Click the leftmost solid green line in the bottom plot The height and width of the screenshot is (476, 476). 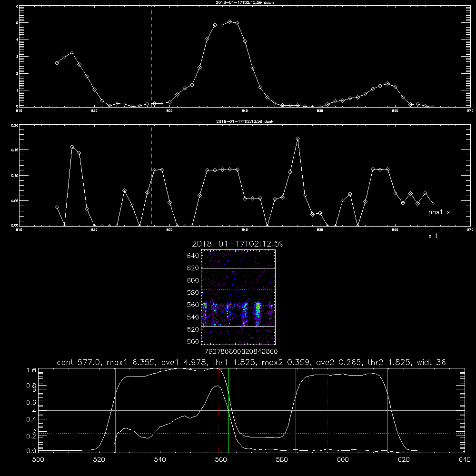coord(115,410)
